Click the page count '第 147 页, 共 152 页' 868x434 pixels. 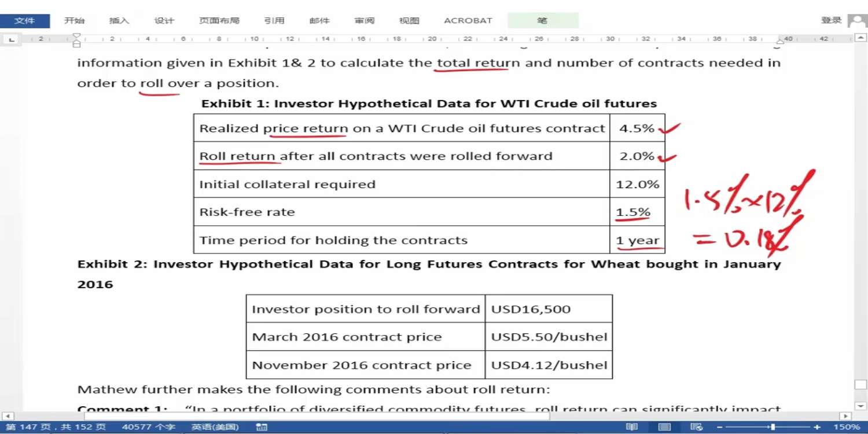point(56,427)
